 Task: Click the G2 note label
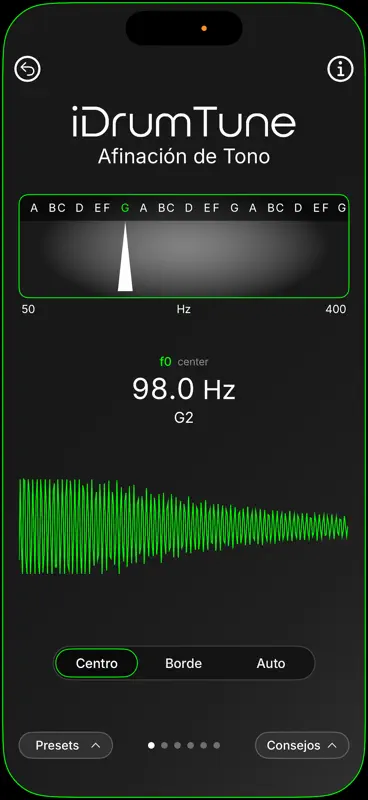(184, 418)
